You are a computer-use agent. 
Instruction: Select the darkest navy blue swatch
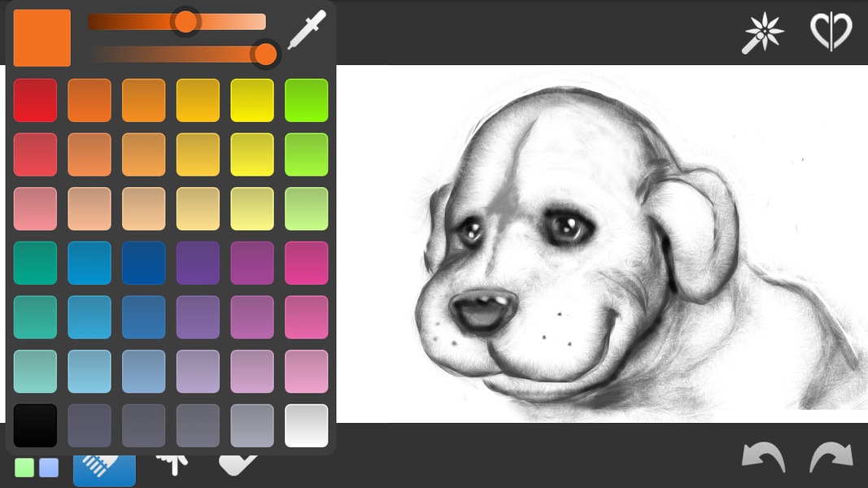click(143, 263)
